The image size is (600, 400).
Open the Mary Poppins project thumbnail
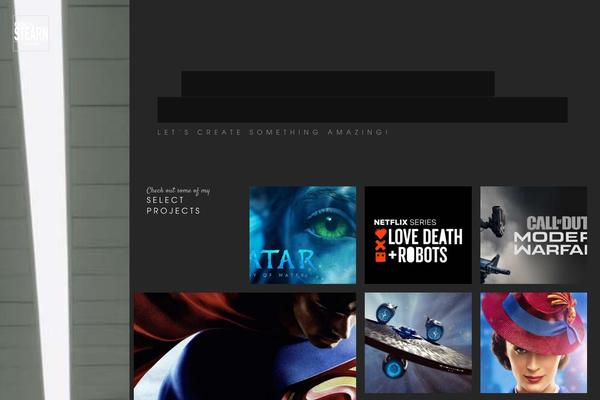tap(533, 343)
